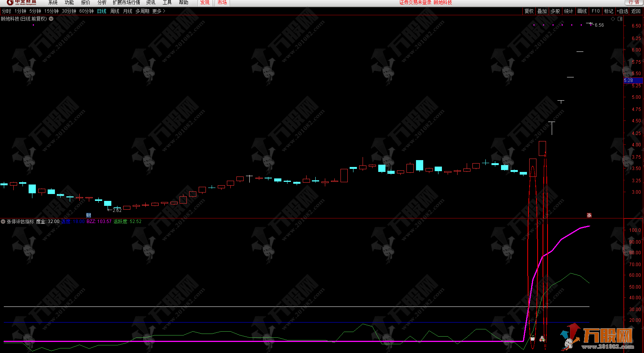Click the 中金财富 logo
The width and height of the screenshot is (644, 353).
[22, 3]
